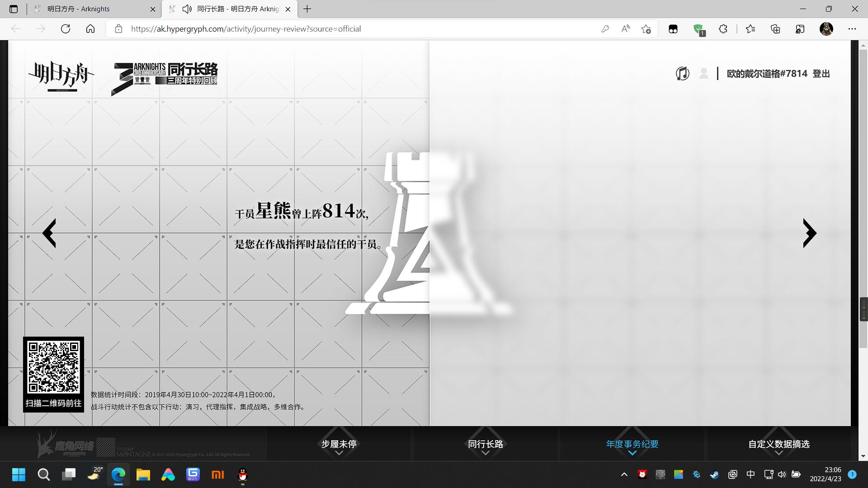Open the 明日方舟 Arknights logo
The image size is (868, 488).
coord(61,76)
